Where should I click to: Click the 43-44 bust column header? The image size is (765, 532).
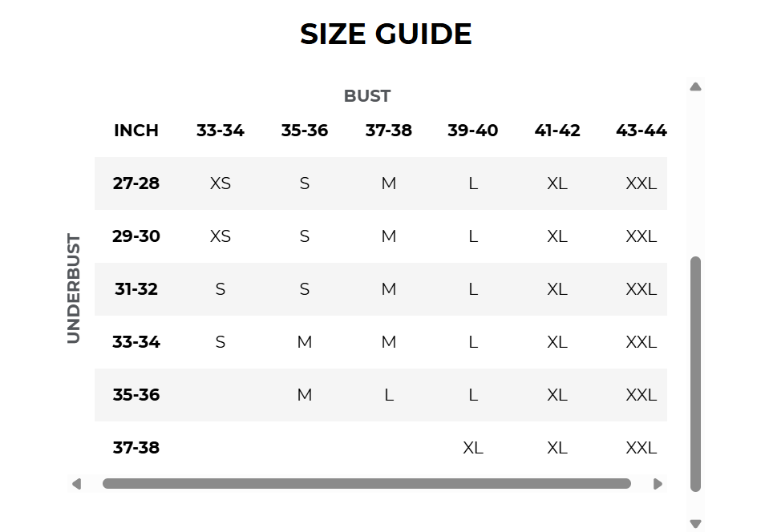(641, 131)
